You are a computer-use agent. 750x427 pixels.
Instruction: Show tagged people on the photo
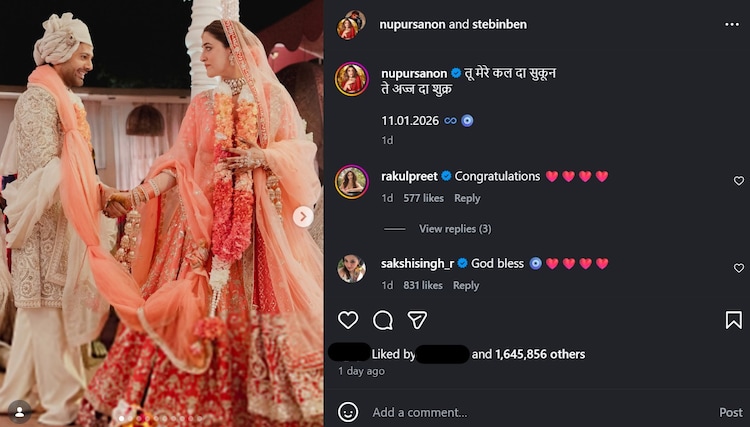tap(18, 409)
